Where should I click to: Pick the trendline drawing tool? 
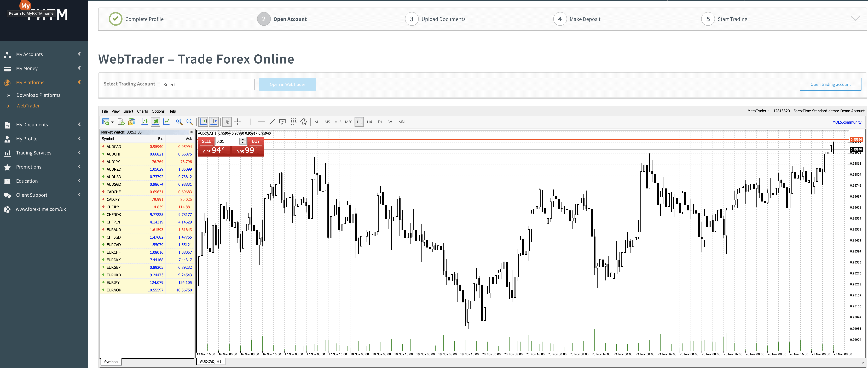tap(272, 122)
